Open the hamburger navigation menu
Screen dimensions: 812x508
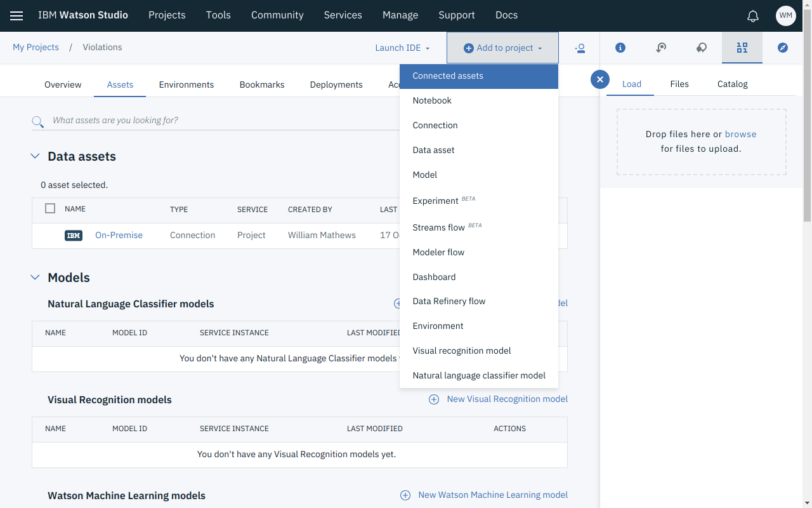click(x=16, y=16)
